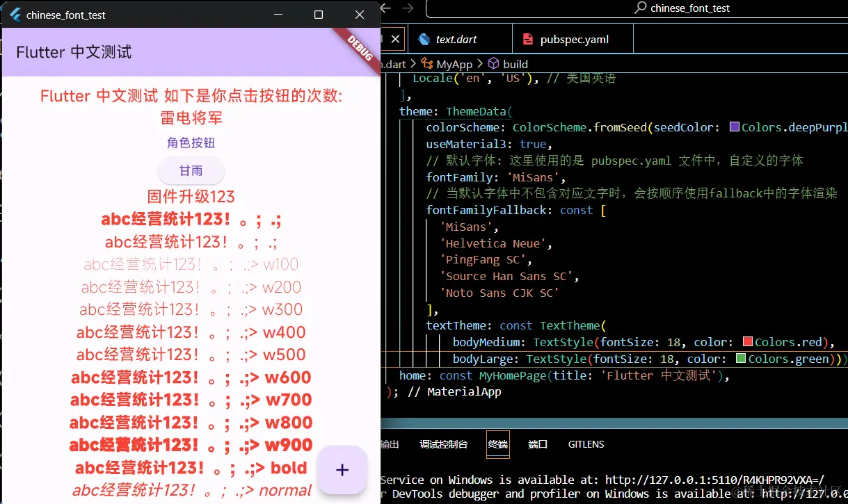The height and width of the screenshot is (504, 848).
Task: Click the 甘雨 button in Flutter app
Action: click(191, 171)
